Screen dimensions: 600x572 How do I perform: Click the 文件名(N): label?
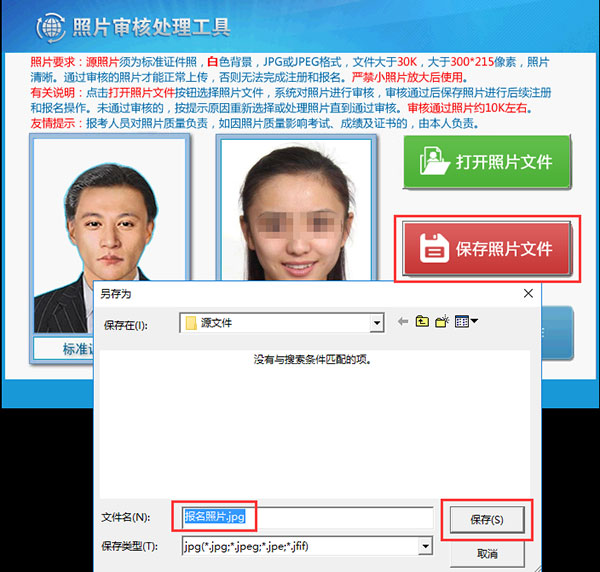(x=126, y=517)
